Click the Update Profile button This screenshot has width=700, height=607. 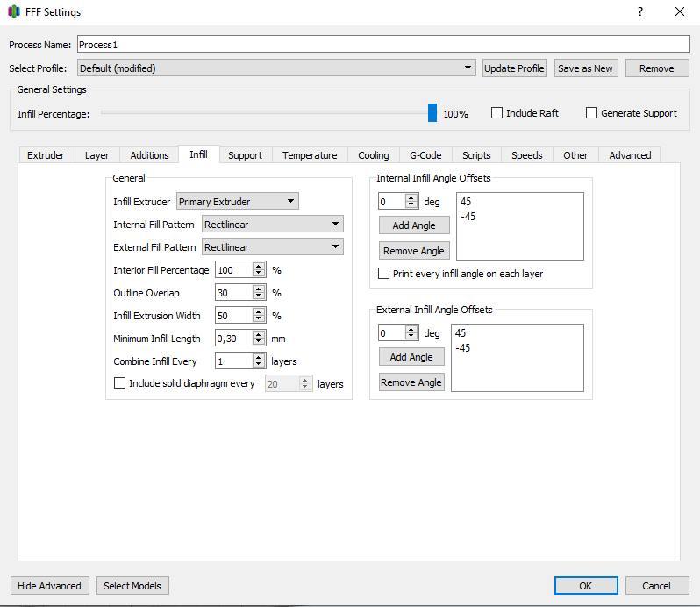click(x=514, y=68)
